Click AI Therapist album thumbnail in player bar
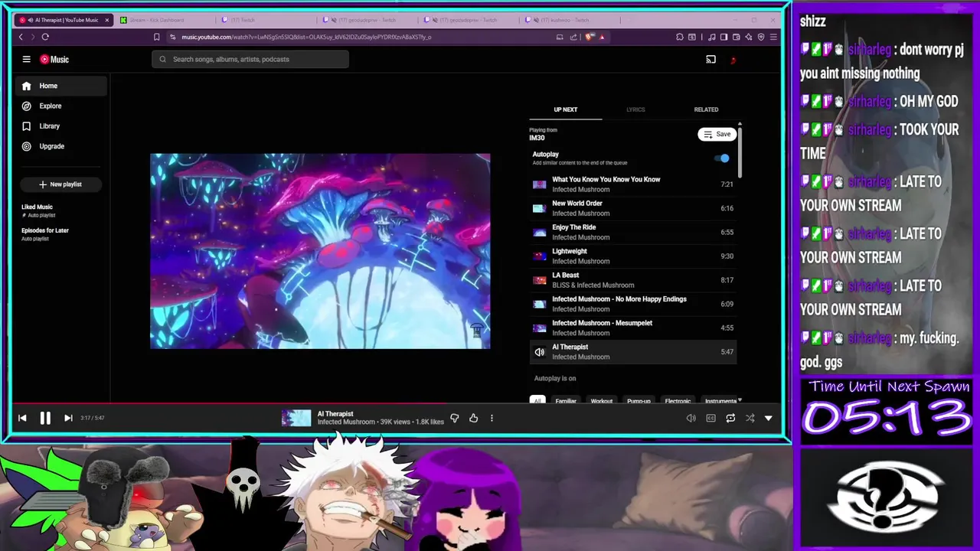 point(296,418)
